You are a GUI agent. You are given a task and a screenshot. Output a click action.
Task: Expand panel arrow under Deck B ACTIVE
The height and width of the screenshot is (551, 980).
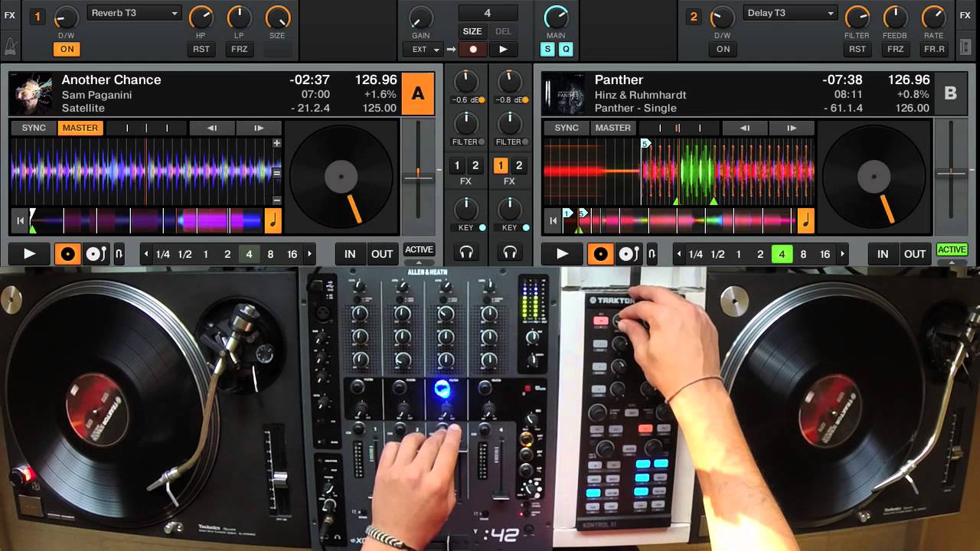(952, 262)
